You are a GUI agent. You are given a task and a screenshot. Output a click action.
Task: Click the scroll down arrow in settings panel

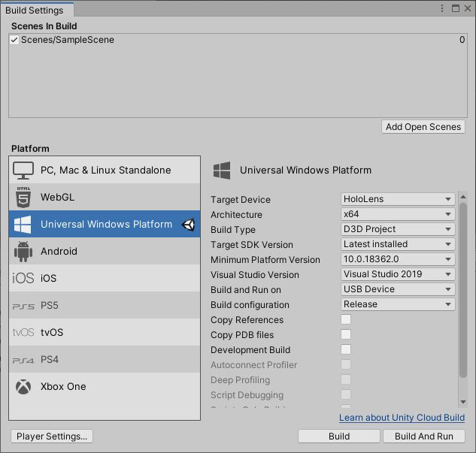[x=463, y=402]
